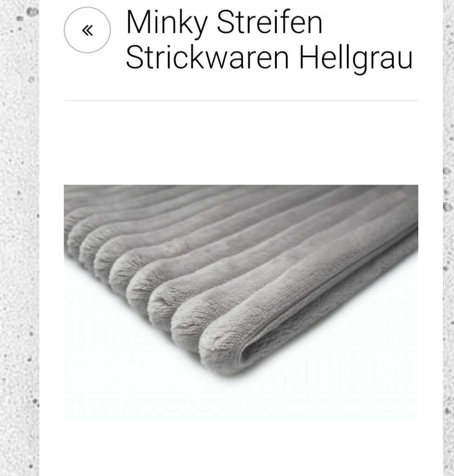
Task: Select the word 'Minky' in the heading
Action: (x=167, y=23)
